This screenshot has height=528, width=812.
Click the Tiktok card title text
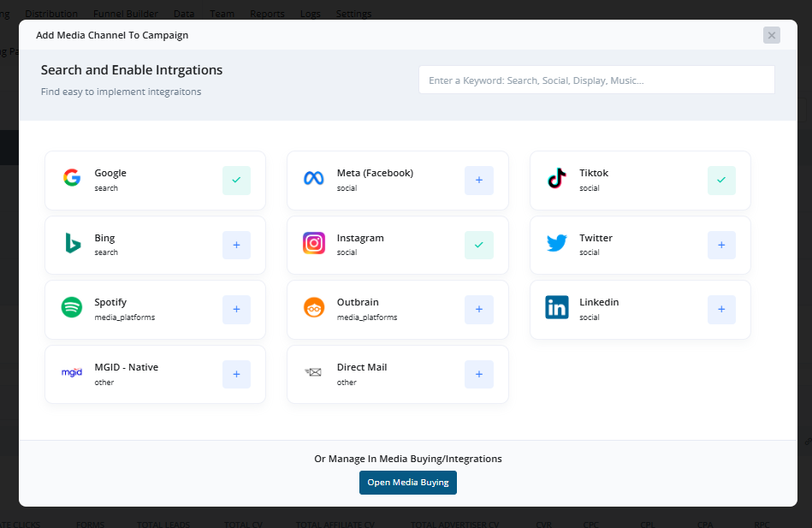click(x=594, y=173)
